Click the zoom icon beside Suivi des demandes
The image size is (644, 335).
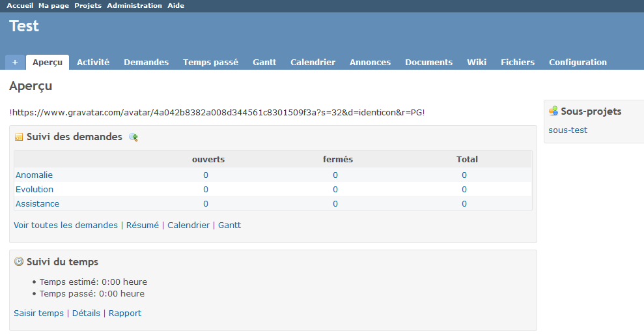point(133,137)
